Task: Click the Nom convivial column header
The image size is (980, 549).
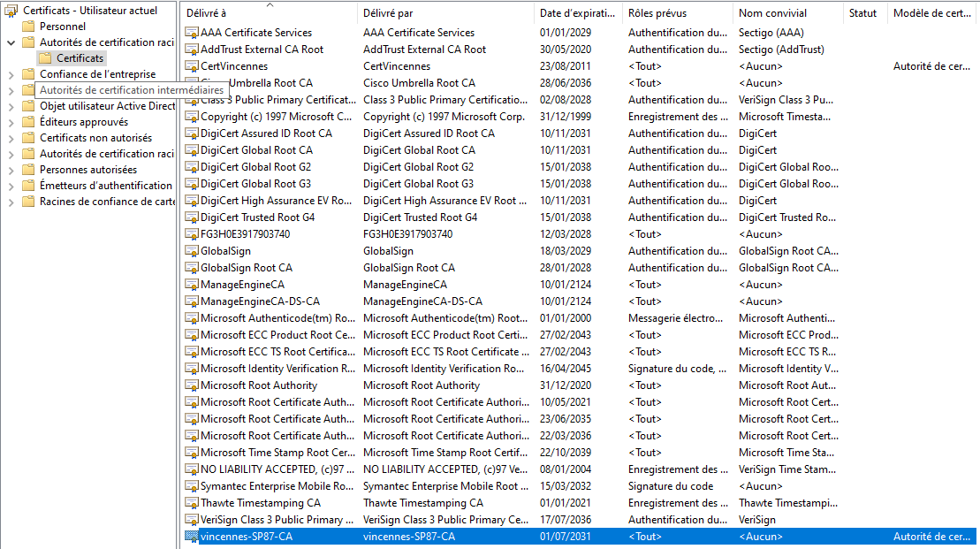Action: (772, 13)
